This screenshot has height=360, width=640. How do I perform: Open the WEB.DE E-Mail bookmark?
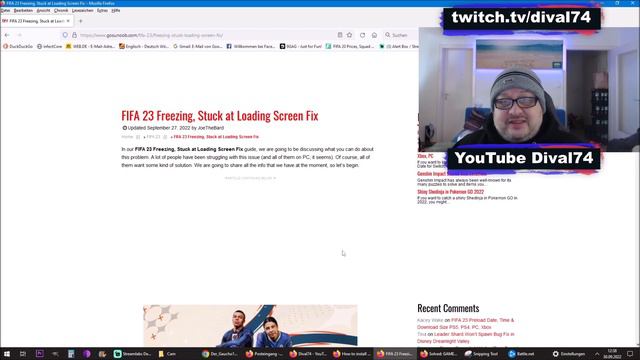tap(90, 47)
